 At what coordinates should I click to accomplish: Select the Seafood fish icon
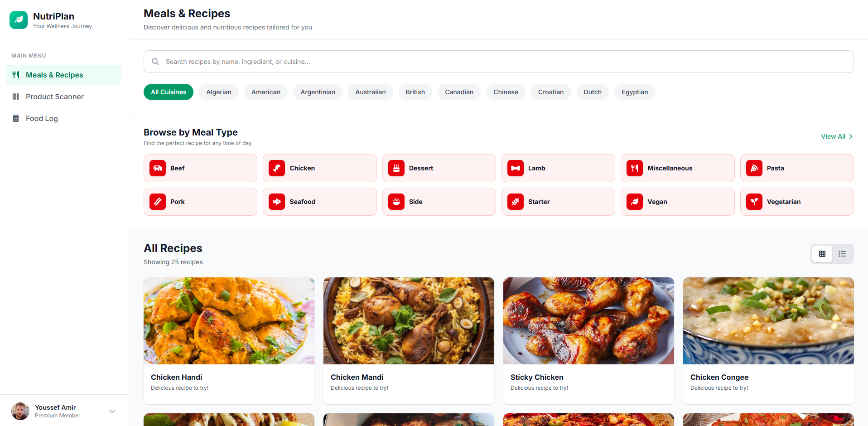click(x=277, y=202)
